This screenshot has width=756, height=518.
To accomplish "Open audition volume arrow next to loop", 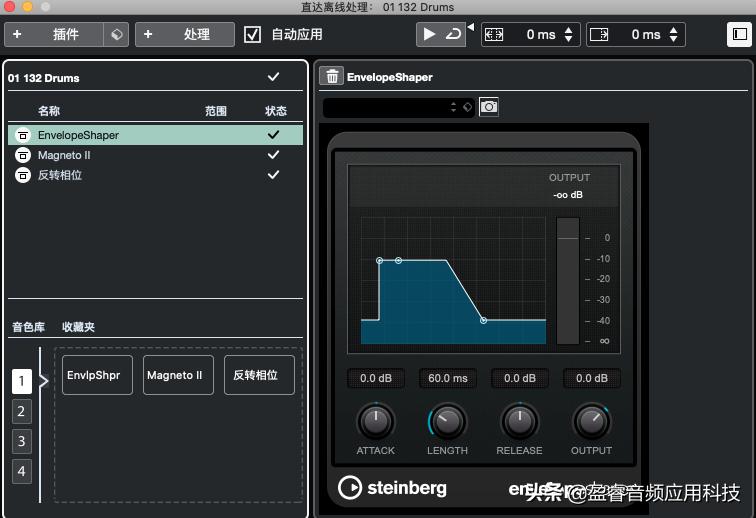I will [x=471, y=27].
